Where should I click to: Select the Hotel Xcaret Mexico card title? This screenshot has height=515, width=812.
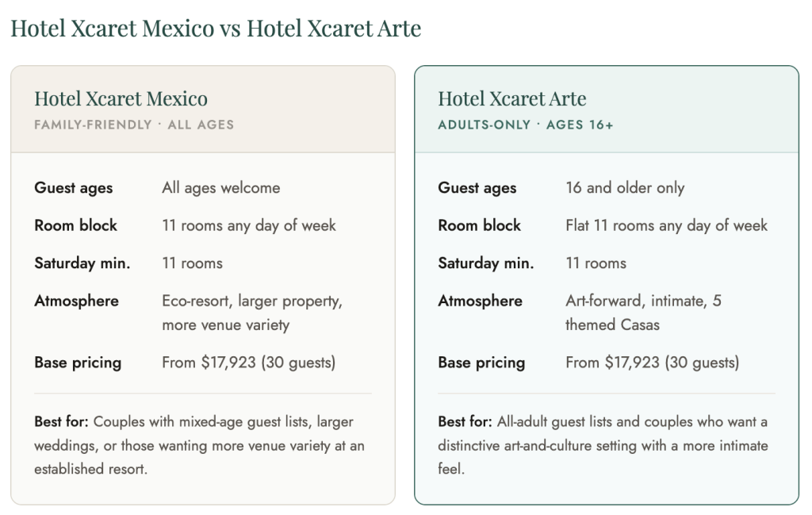[121, 99]
